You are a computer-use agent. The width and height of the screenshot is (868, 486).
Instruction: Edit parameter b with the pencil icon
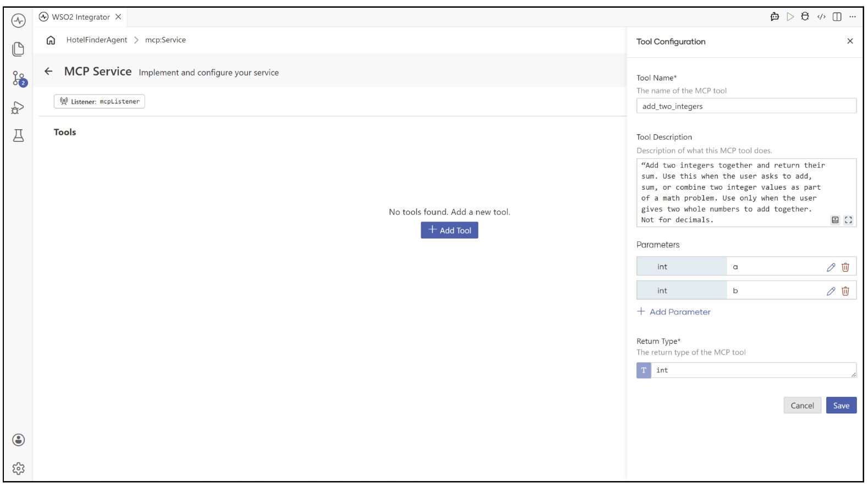pyautogui.click(x=831, y=291)
